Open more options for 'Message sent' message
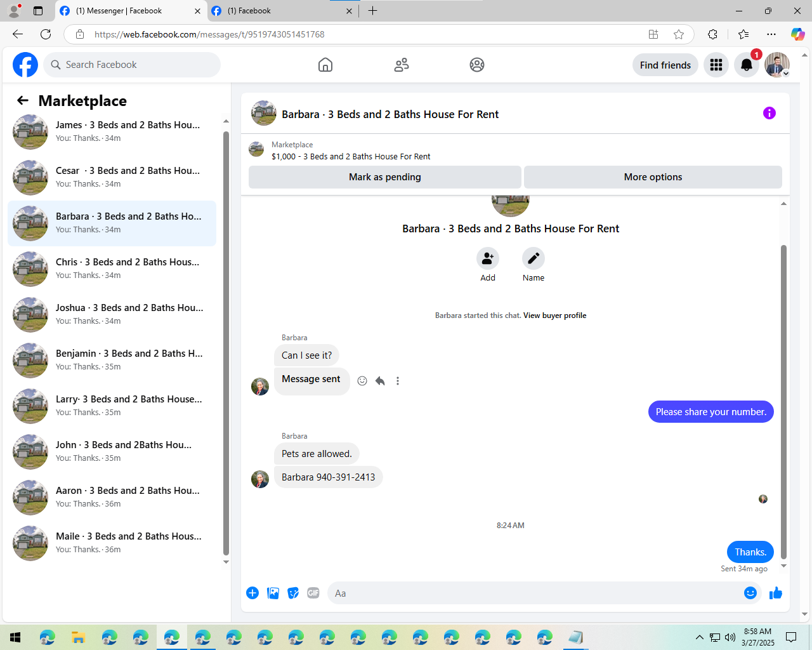Viewport: 812px width, 650px height. [x=398, y=381]
